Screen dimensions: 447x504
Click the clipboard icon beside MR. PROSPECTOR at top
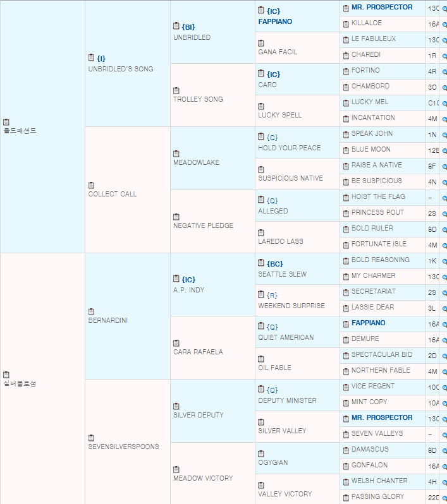tap(346, 8)
